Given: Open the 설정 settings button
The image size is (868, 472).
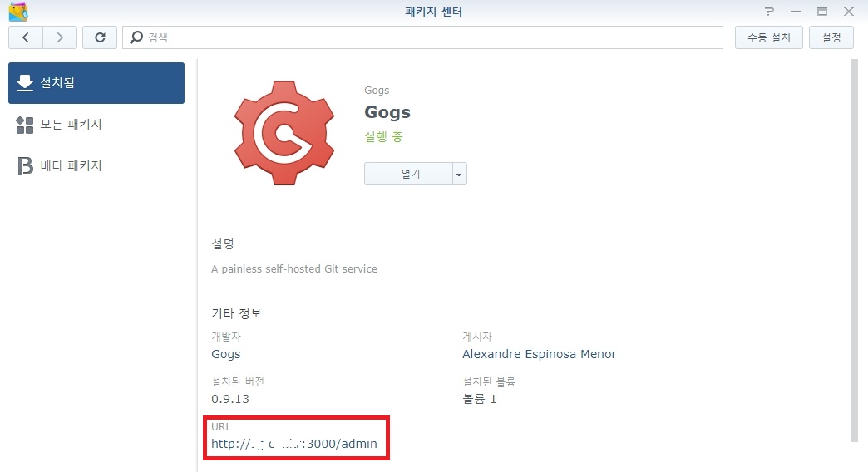Looking at the screenshot, I should tap(831, 37).
